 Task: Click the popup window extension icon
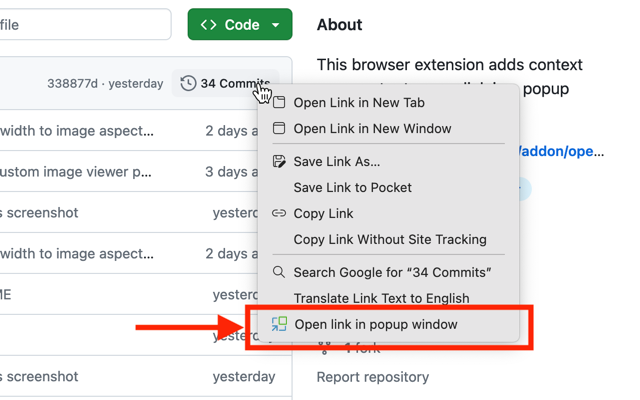tap(279, 324)
